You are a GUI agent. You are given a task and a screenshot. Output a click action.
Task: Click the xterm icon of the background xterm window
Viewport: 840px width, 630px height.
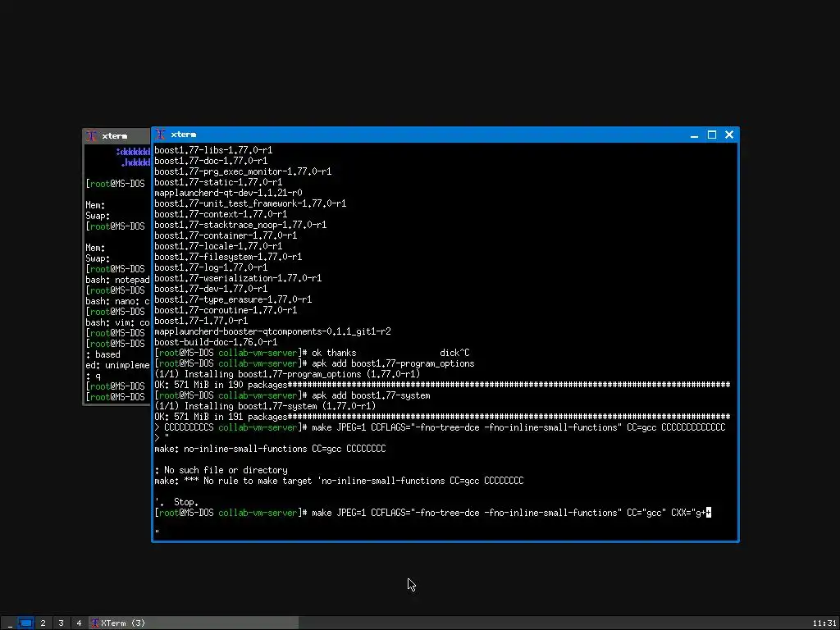92,136
